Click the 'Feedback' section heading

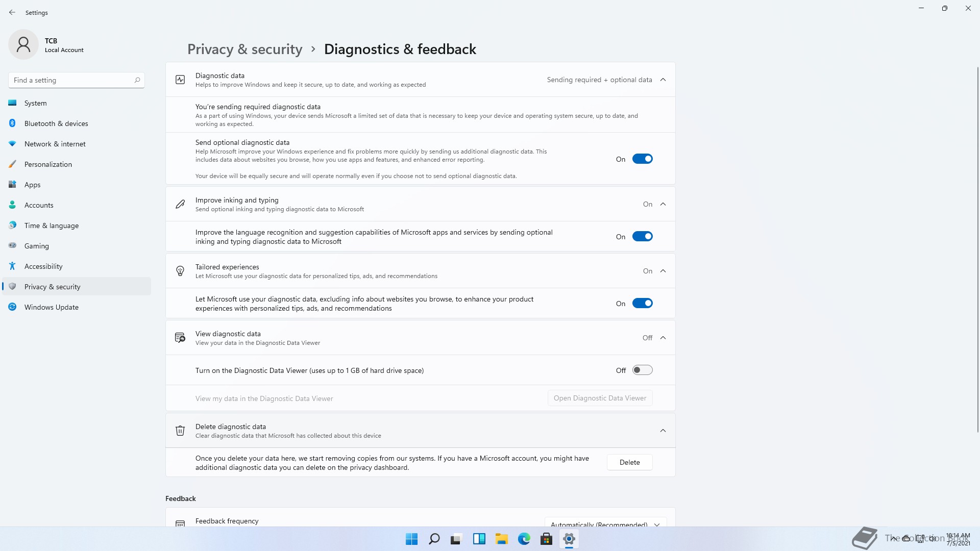coord(180,498)
